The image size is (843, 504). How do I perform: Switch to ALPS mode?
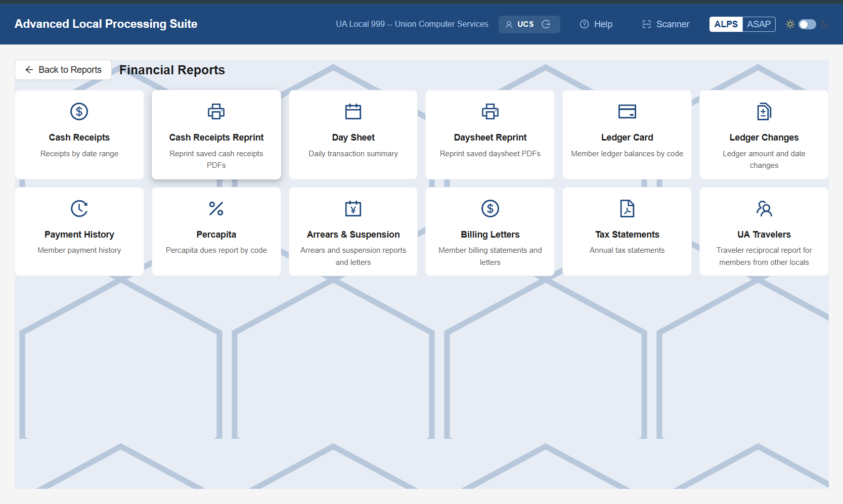[x=726, y=24]
